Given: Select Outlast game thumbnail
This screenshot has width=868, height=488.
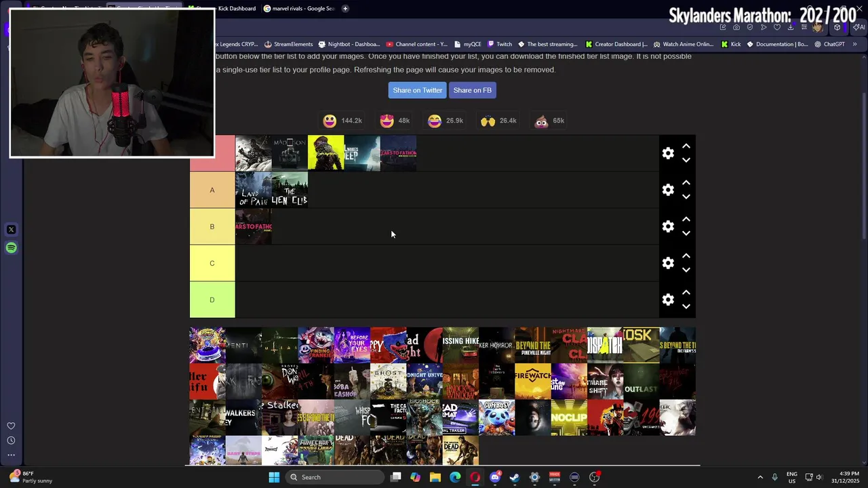Looking at the screenshot, I should click(x=642, y=382).
